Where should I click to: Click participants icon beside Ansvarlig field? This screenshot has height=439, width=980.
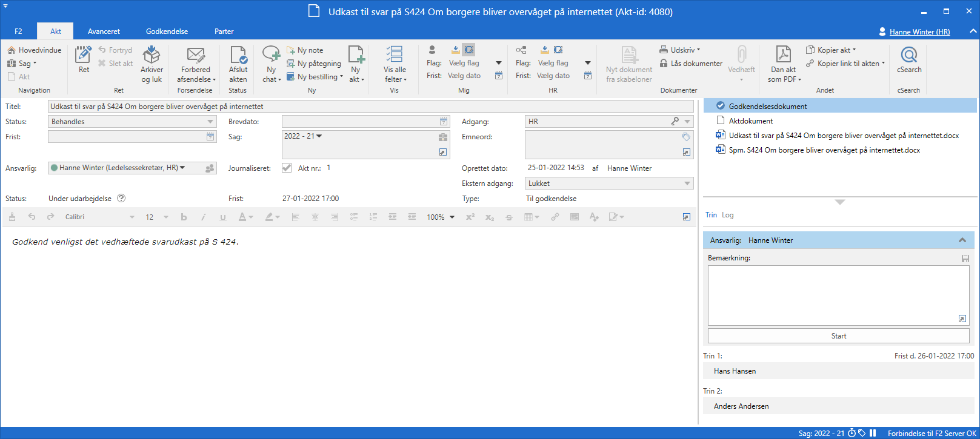pyautogui.click(x=210, y=168)
